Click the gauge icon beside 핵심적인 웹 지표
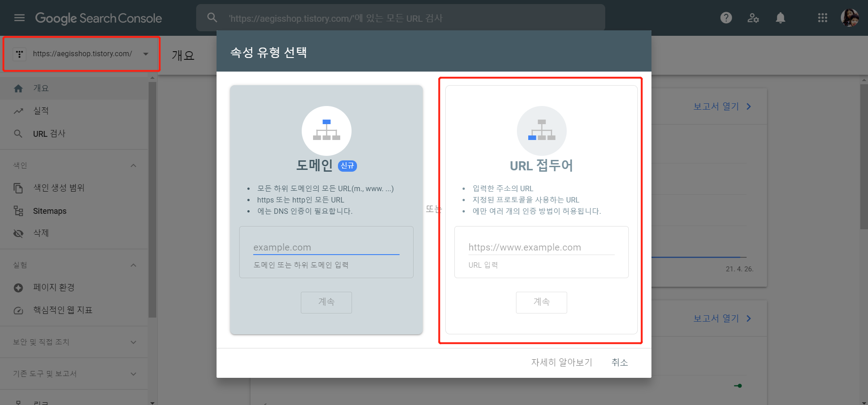The height and width of the screenshot is (405, 868). 18,310
